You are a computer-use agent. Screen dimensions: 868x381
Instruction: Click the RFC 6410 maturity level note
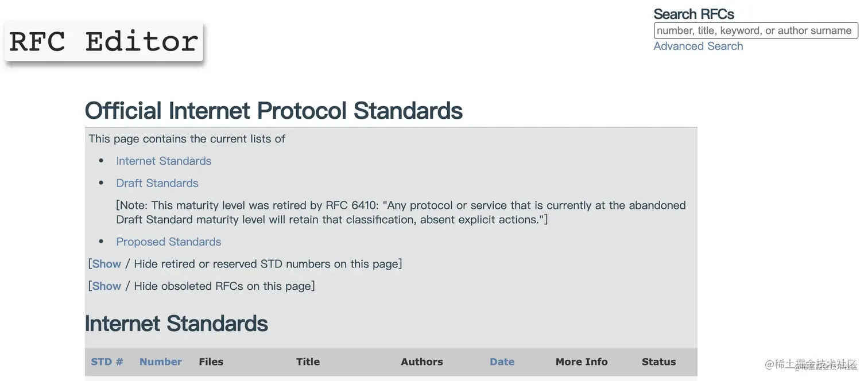[401, 212]
